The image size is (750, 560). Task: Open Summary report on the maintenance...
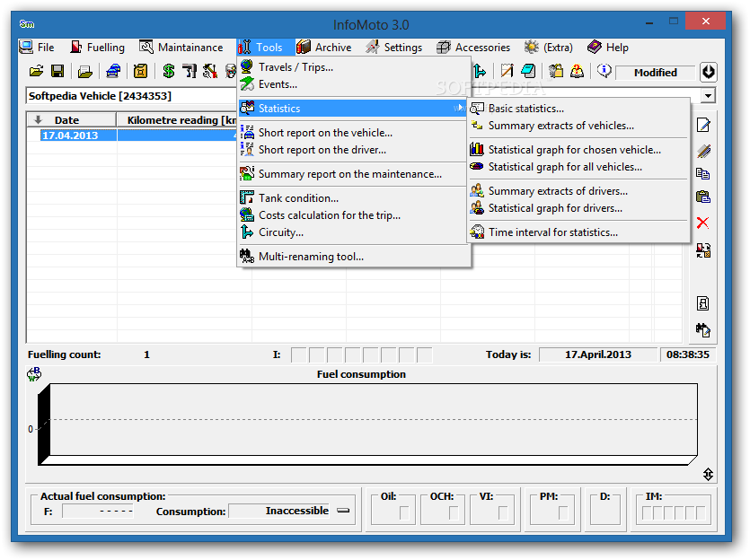click(354, 174)
